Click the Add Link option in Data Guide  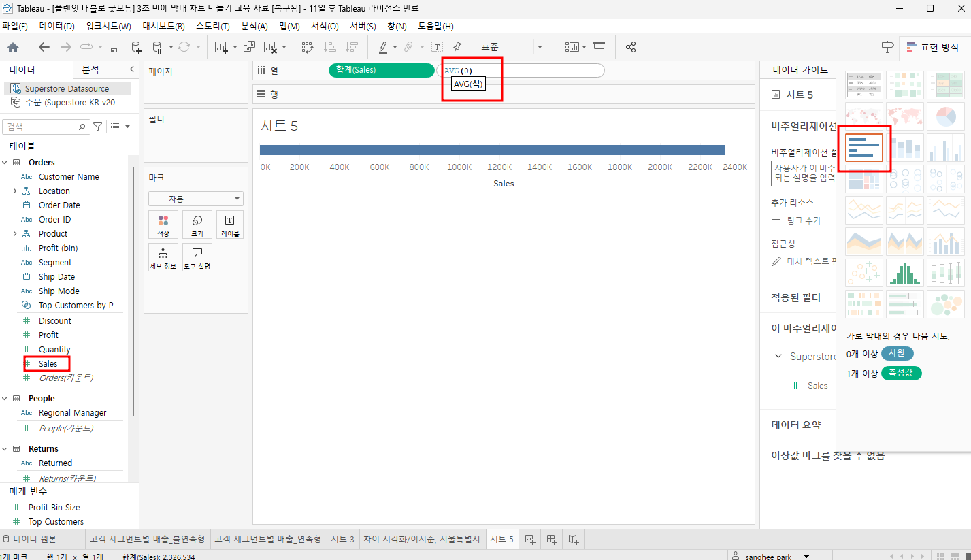point(797,220)
